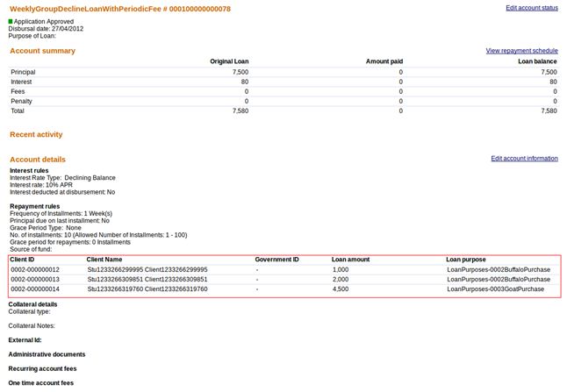Screen dimensions: 567x392
Task: Click the Loan purpose column header
Action: point(465,260)
